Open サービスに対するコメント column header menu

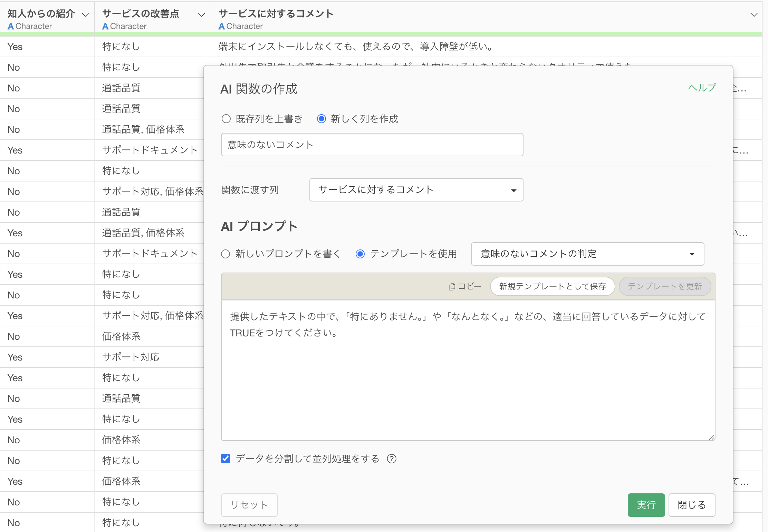click(754, 14)
